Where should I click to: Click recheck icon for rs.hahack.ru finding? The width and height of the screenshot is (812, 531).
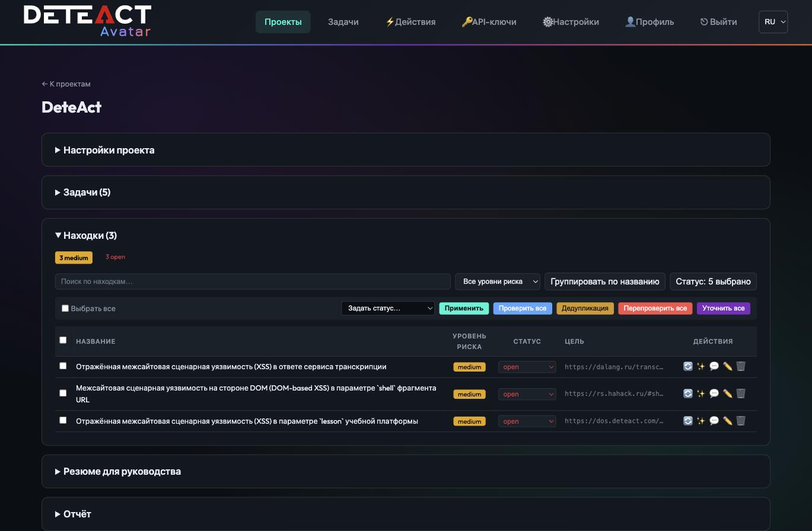click(687, 394)
